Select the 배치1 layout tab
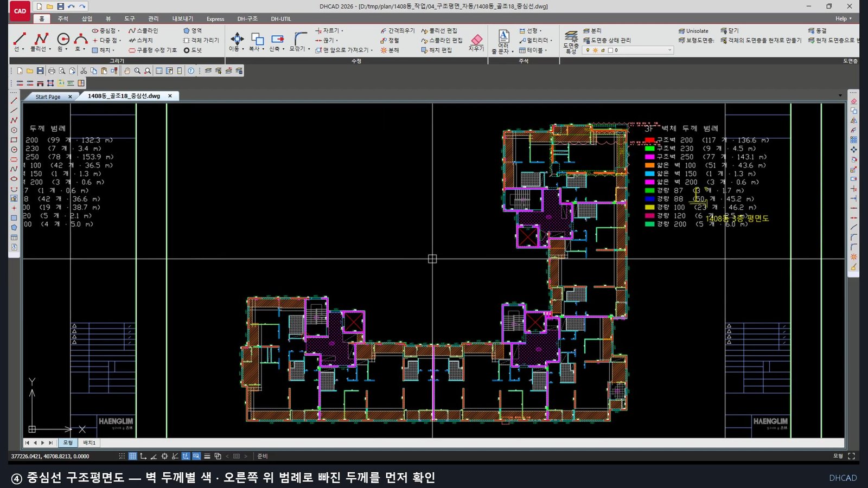The height and width of the screenshot is (488, 868). coord(89,443)
